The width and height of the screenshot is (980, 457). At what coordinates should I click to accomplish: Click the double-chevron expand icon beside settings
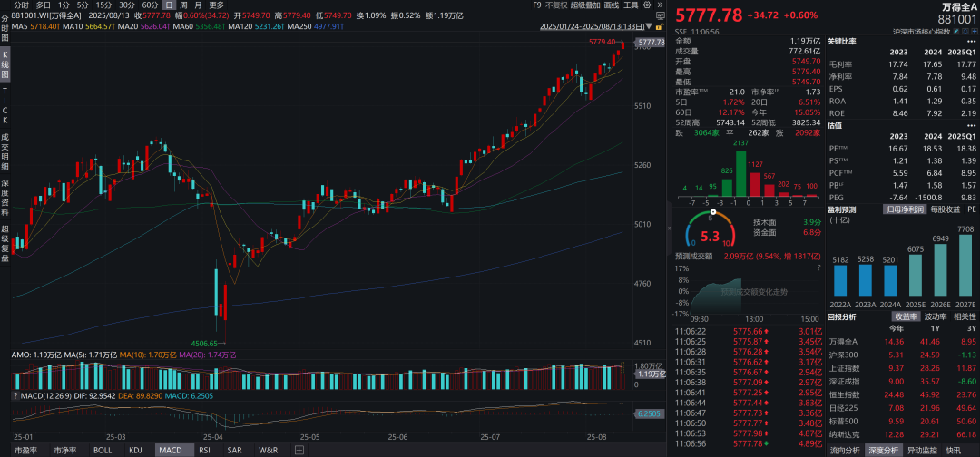point(660,5)
